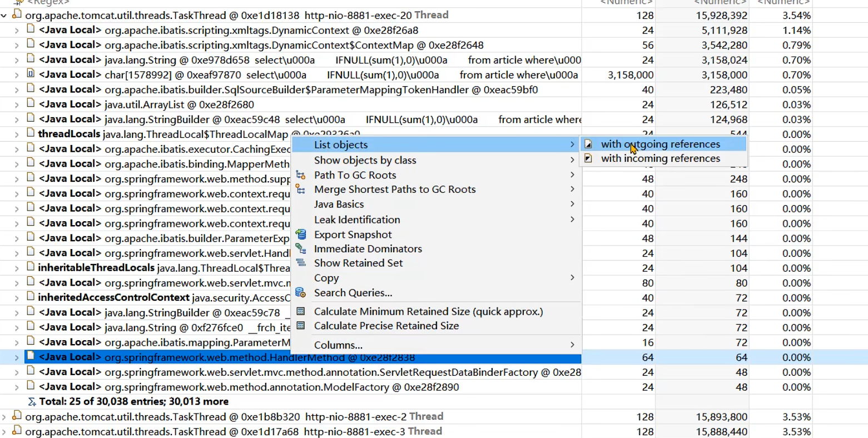Click the Immediate Dominators icon

pos(301,249)
